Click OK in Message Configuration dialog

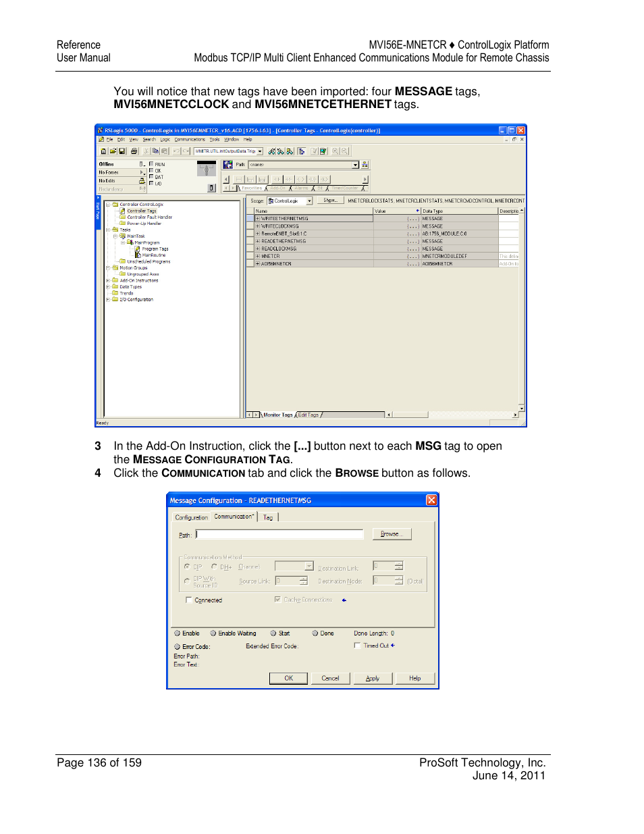[x=288, y=678]
